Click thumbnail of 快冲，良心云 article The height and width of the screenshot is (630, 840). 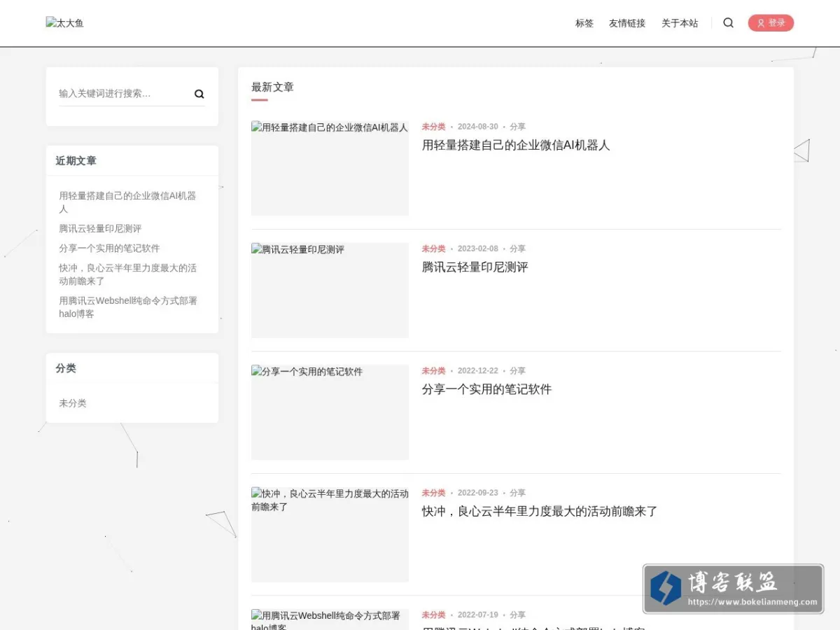(330, 535)
